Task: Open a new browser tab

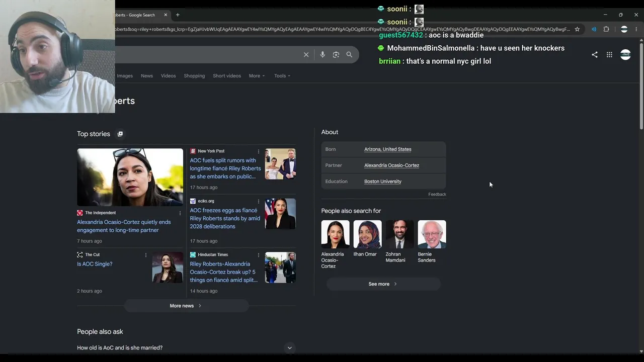Action: pyautogui.click(x=178, y=15)
